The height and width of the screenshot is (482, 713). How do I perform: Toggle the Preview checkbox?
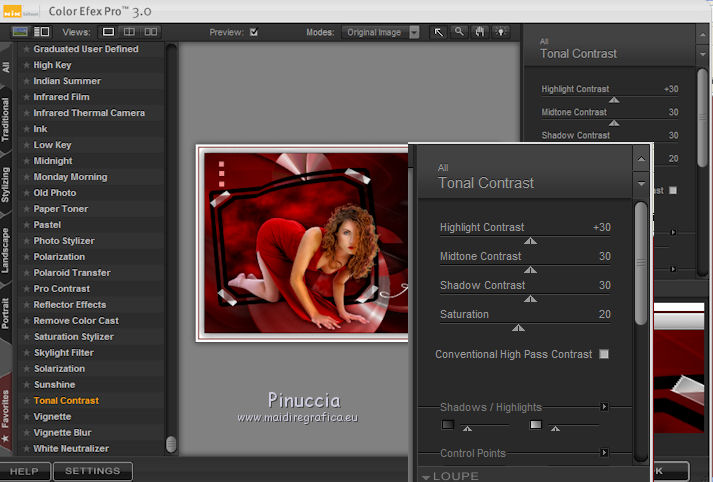tap(254, 32)
